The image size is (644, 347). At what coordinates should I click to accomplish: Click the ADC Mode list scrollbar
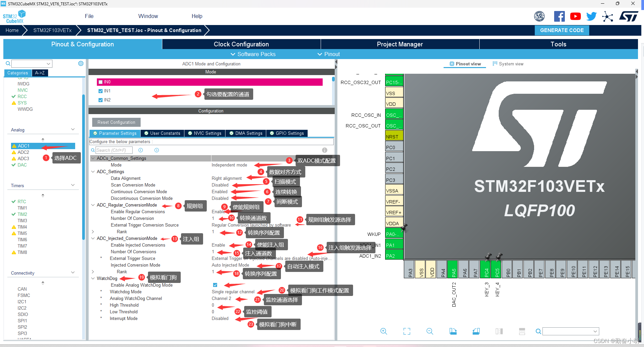pyautogui.click(x=333, y=79)
